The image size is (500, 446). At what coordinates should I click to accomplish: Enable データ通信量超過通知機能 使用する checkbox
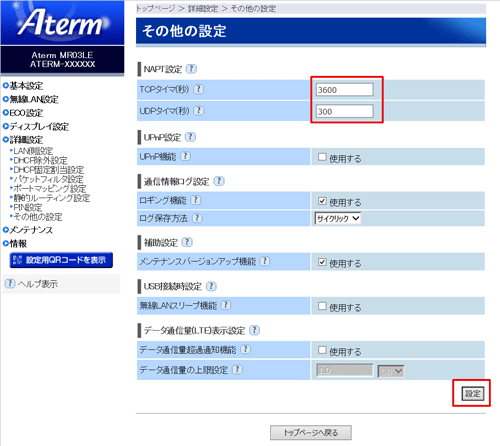322,350
